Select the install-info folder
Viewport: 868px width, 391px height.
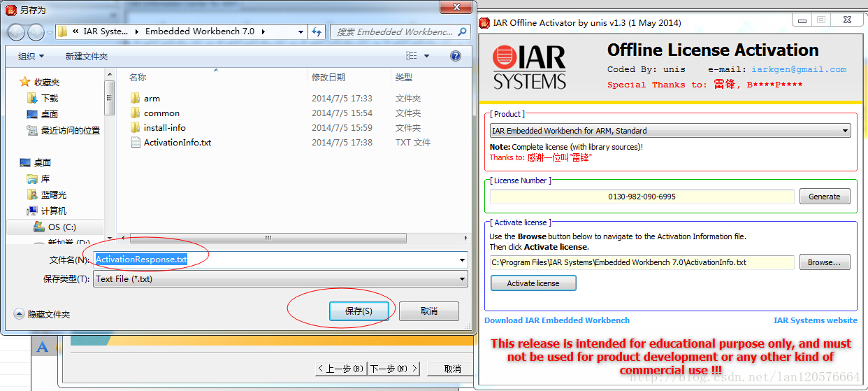pos(164,127)
